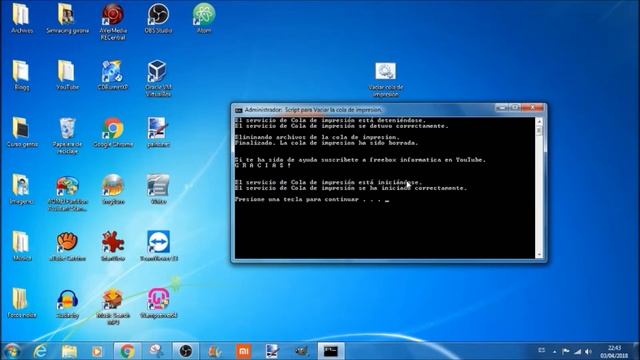
Task: Launch Oracle VM VirtualBox shortcut
Action: click(158, 78)
